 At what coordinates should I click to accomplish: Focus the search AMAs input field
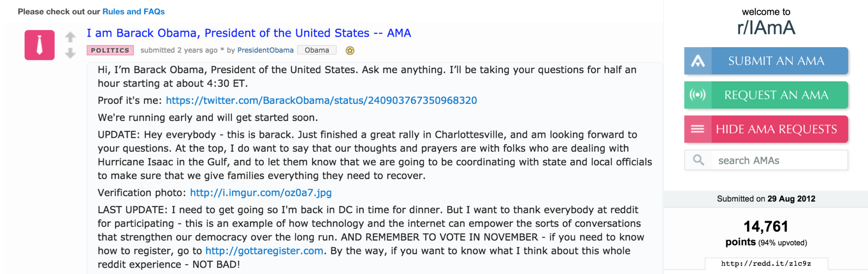tap(766, 160)
